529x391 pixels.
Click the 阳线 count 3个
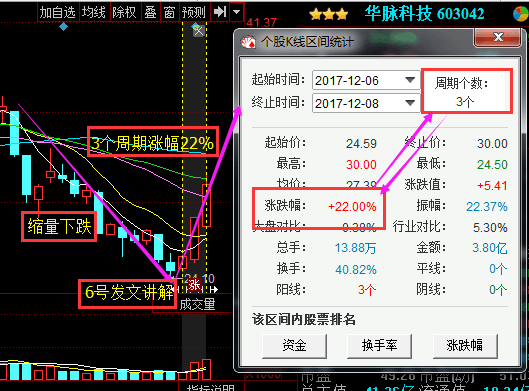click(x=367, y=290)
